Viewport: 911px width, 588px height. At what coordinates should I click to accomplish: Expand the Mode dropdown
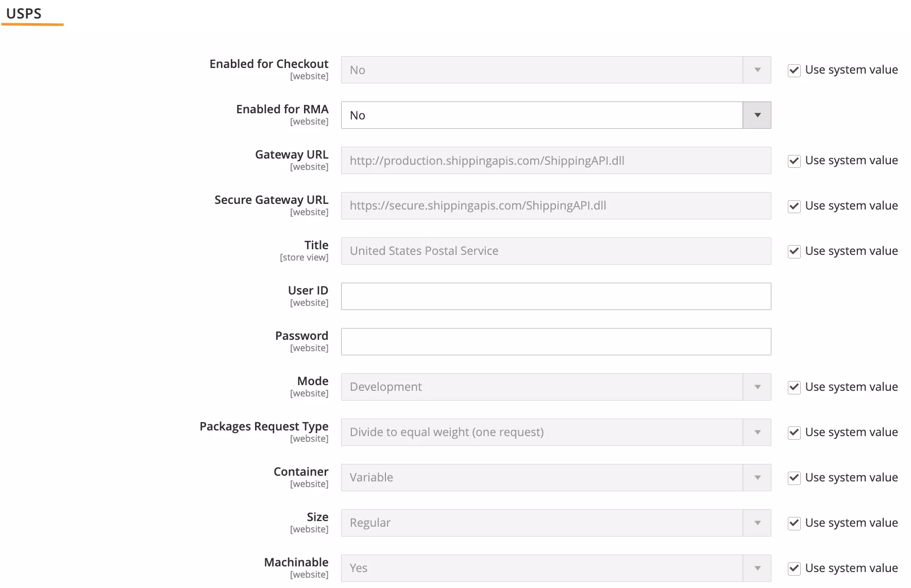[555, 387]
